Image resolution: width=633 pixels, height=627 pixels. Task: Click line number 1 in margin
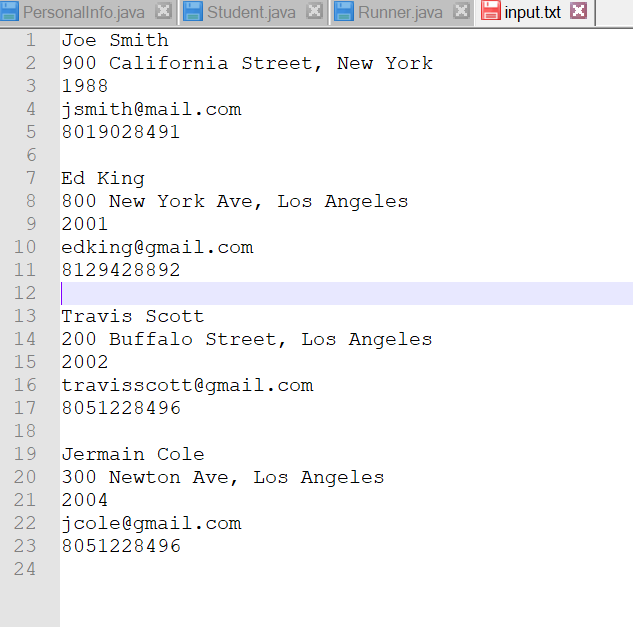pos(31,40)
